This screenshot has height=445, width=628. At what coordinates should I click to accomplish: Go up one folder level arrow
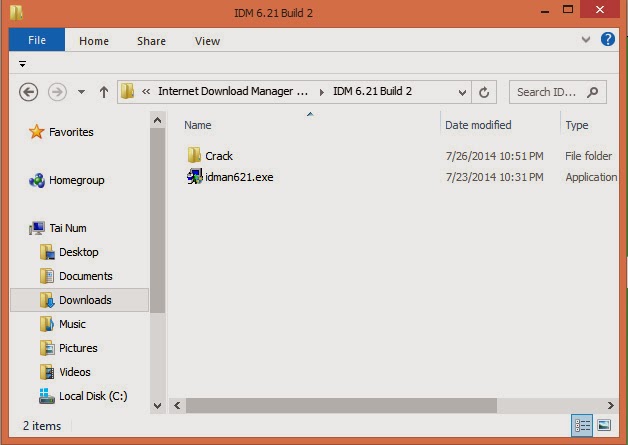coord(104,92)
